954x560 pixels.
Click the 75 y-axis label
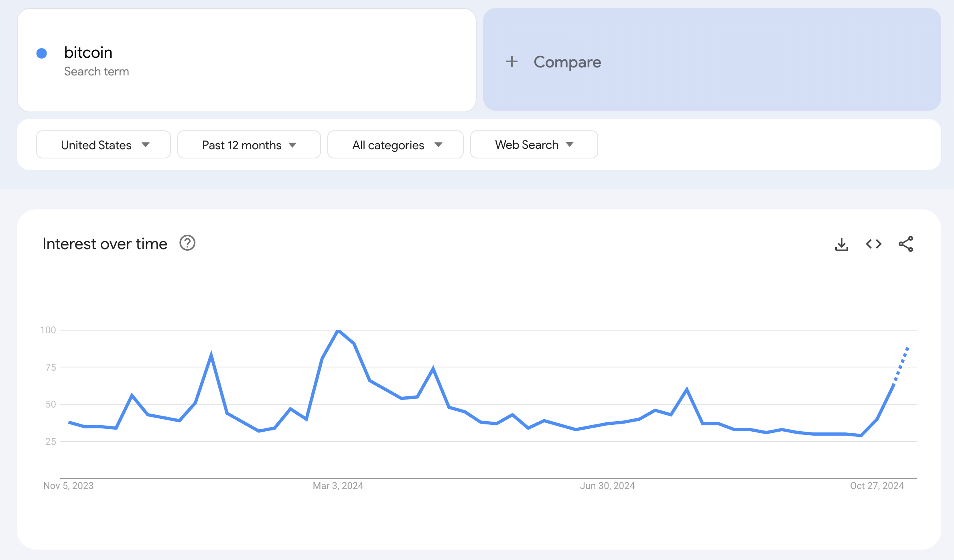(51, 367)
